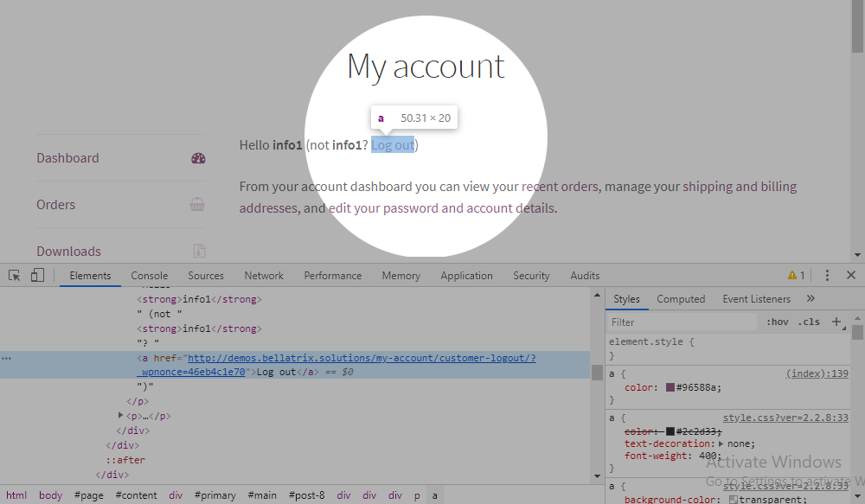Select the Styles sub-tab
This screenshot has height=504, width=865.
pos(626,299)
